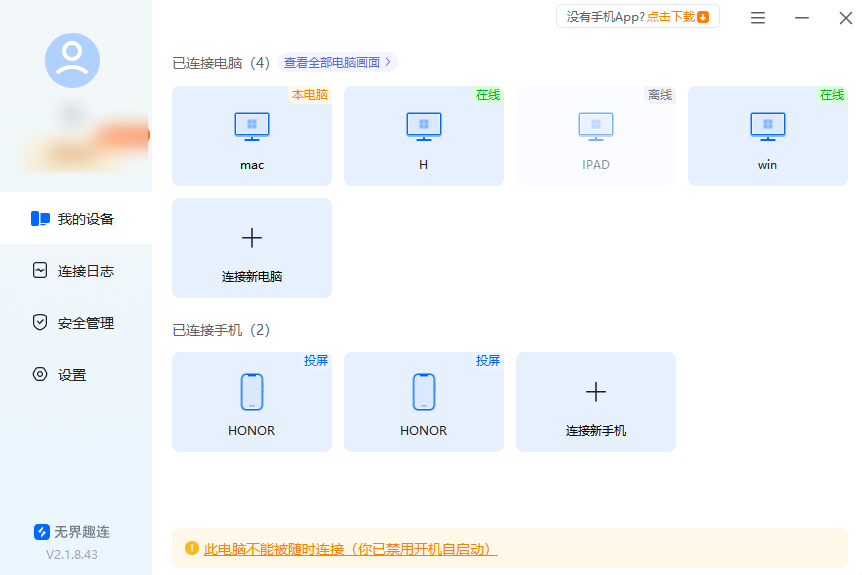This screenshot has width=862, height=575.
Task: Open the user avatar profile
Action: (x=72, y=60)
